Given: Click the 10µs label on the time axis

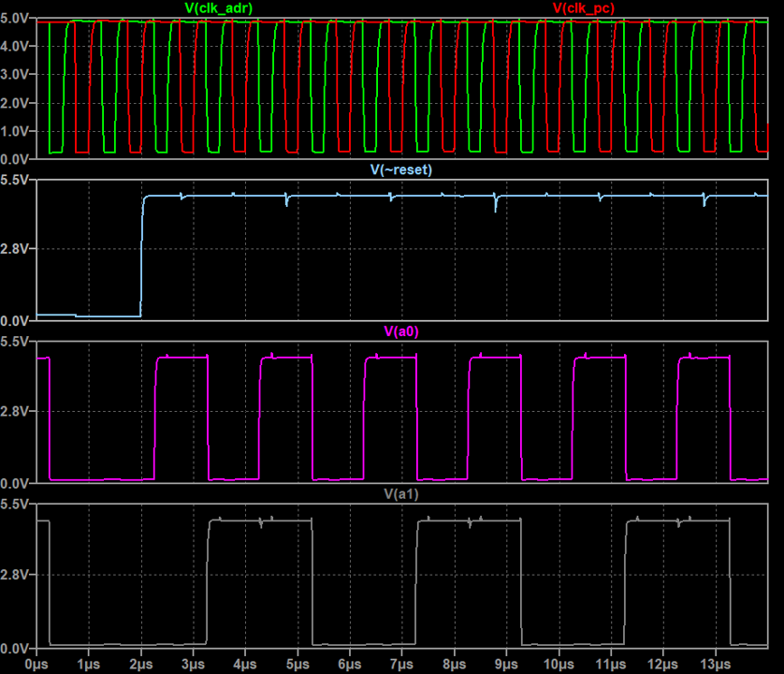Looking at the screenshot, I should coord(558,664).
